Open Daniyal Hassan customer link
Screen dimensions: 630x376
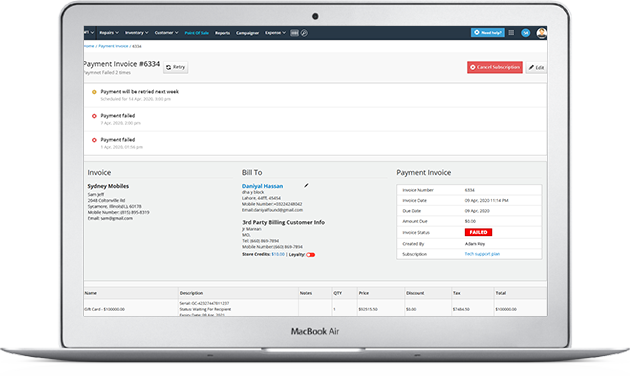click(x=262, y=186)
